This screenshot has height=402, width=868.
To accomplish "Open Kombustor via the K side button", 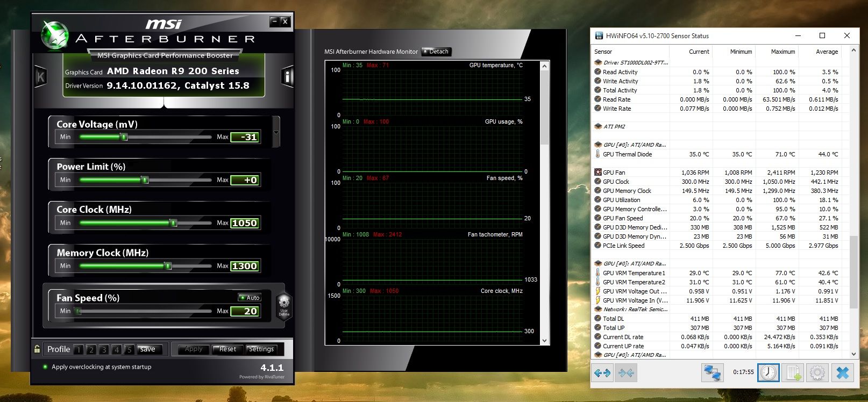I will [40, 77].
